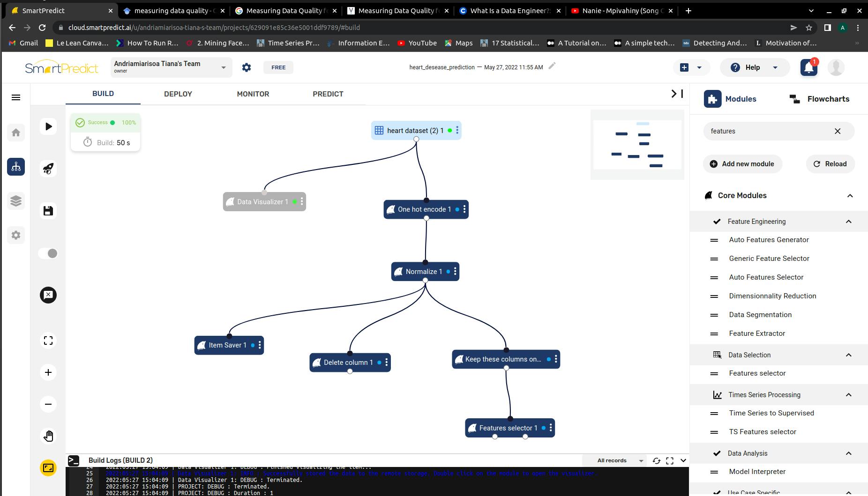Switch to the PREDICT tab
The image size is (868, 496).
(328, 94)
